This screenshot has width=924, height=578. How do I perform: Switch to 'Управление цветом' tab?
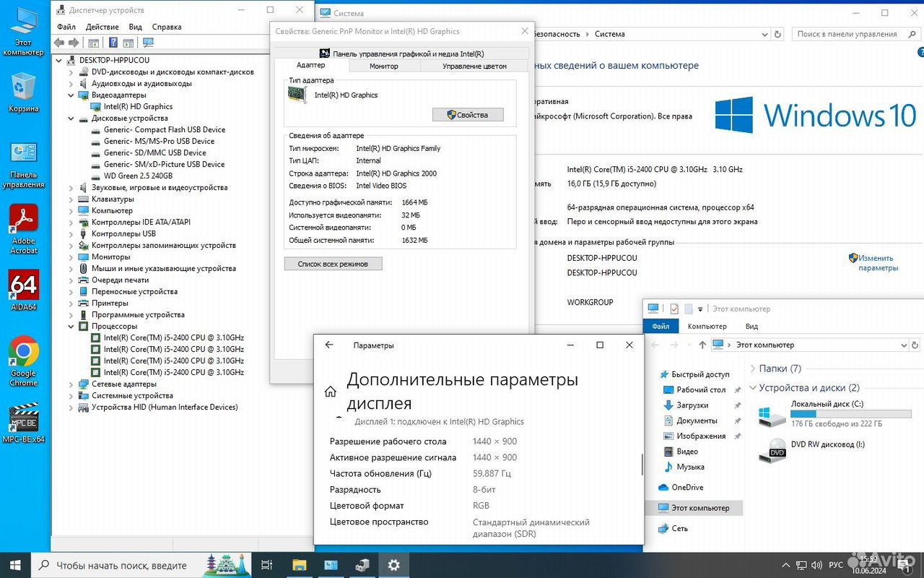click(474, 66)
